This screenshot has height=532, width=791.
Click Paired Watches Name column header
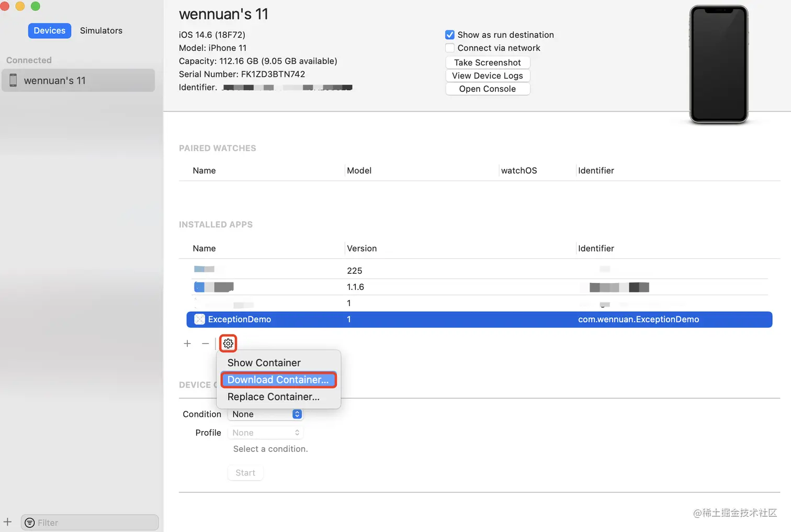(x=204, y=171)
